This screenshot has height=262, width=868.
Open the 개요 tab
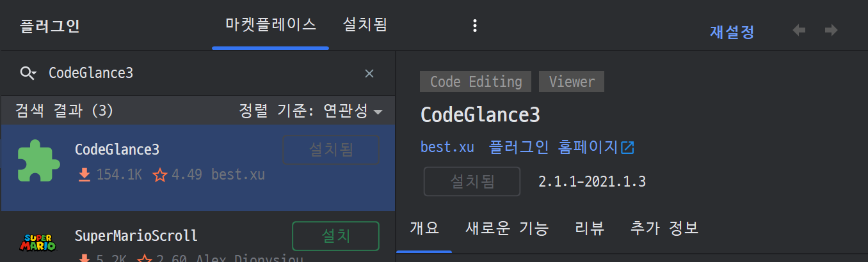tap(424, 227)
